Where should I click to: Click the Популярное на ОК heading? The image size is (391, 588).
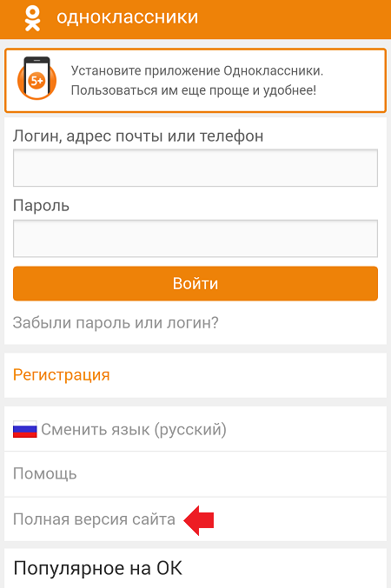(97, 569)
